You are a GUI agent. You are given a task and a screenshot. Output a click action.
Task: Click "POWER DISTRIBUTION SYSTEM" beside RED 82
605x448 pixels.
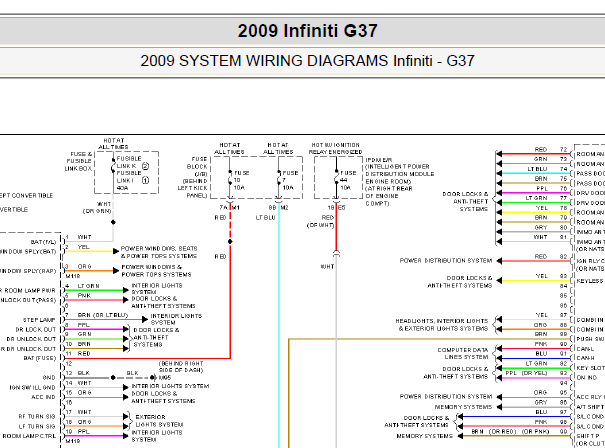point(446,261)
